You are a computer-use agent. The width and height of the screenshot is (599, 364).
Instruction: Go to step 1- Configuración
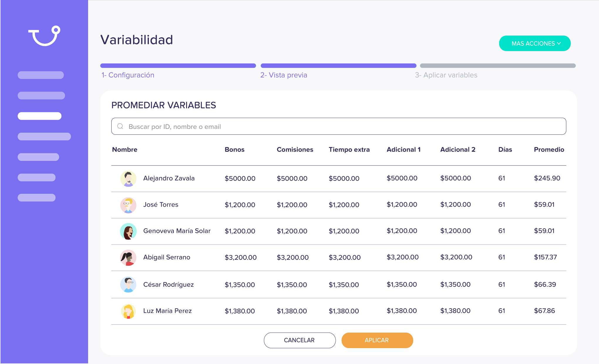128,75
